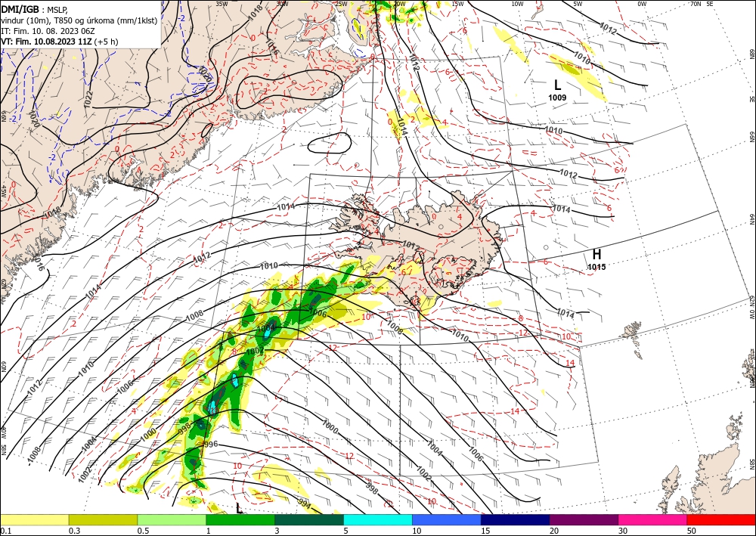The width and height of the screenshot is (756, 536).
Task: Click the '0.1' legend scale value
Action: tap(6, 531)
